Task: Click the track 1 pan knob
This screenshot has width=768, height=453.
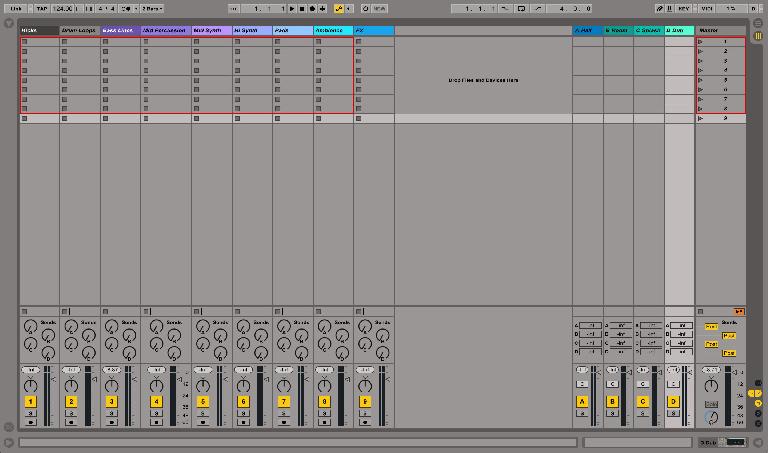Action: [x=30, y=385]
